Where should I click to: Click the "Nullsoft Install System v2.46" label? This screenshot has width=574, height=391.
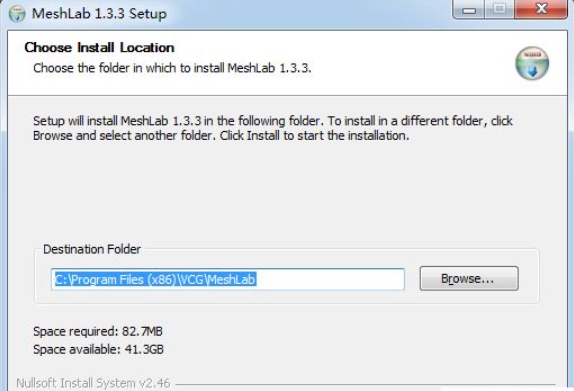pos(93,383)
